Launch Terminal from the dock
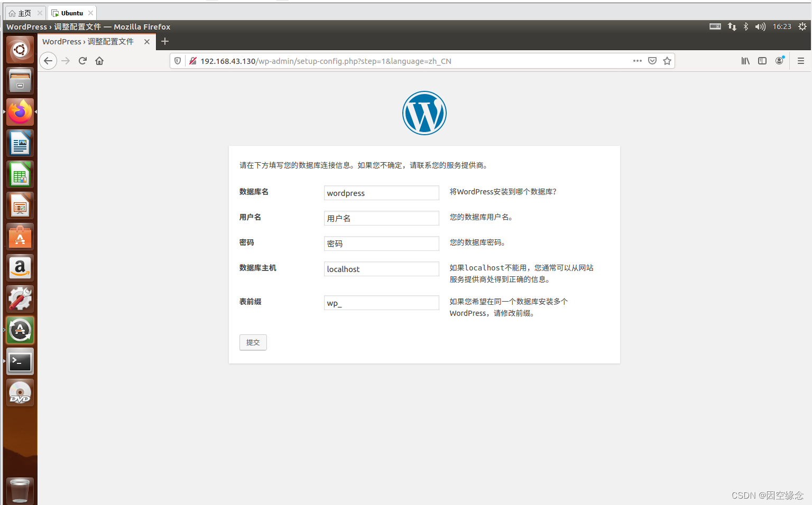The height and width of the screenshot is (505, 812). point(20,361)
